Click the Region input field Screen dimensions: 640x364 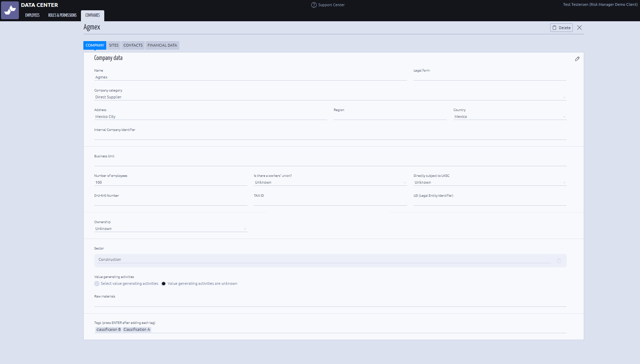coord(390,117)
